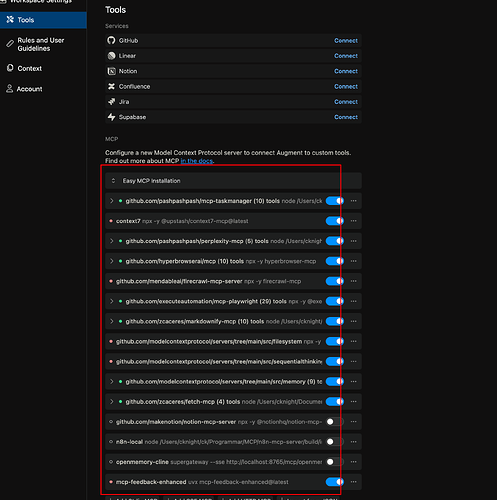Image resolution: width=497 pixels, height=500 pixels.
Task: Click the Notion service icon
Action: [111, 71]
